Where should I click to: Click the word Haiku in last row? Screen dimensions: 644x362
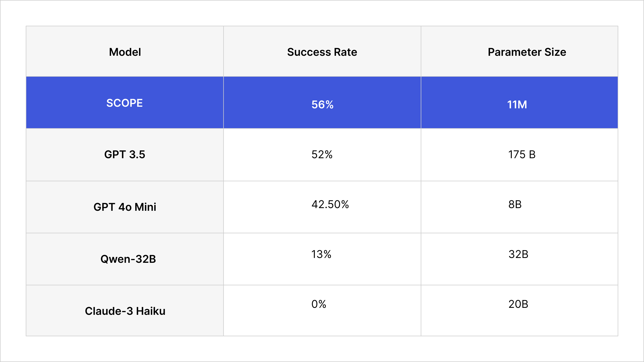coord(151,311)
